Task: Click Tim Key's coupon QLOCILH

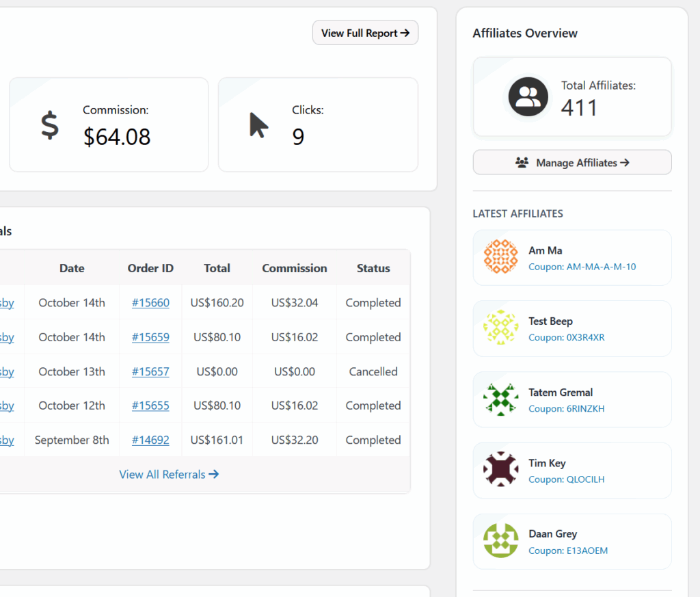Action: (x=566, y=479)
